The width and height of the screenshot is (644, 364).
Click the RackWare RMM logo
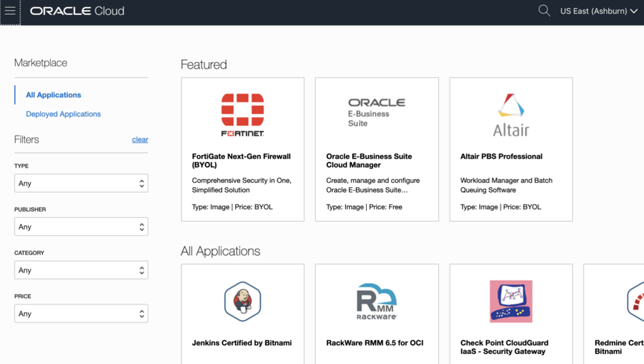click(x=376, y=301)
